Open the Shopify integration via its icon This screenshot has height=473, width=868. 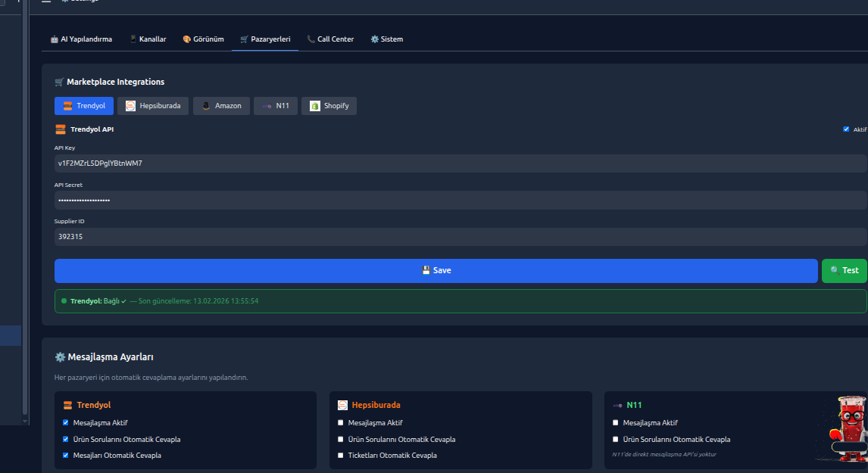point(314,106)
